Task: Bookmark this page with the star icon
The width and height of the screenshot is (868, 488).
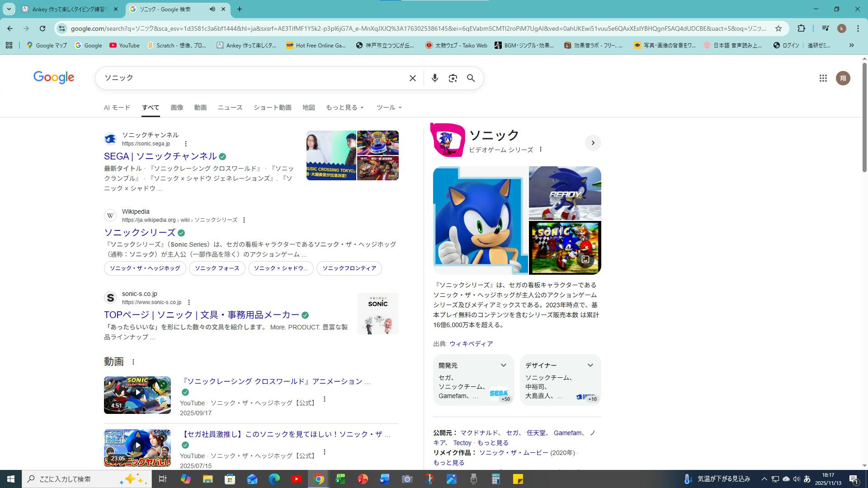Action: (x=778, y=28)
